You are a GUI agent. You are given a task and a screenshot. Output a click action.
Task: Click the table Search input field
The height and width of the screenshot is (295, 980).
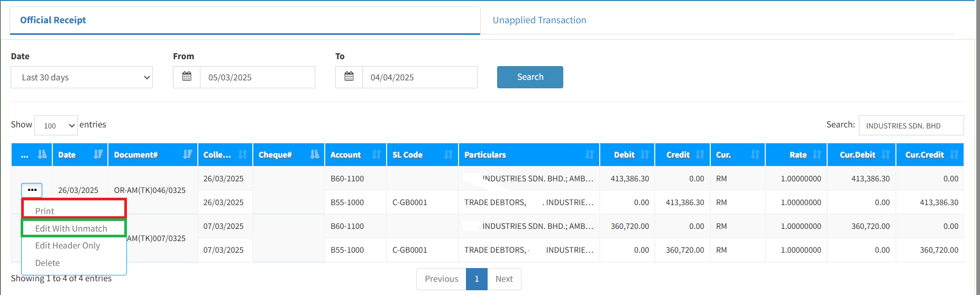click(x=911, y=125)
